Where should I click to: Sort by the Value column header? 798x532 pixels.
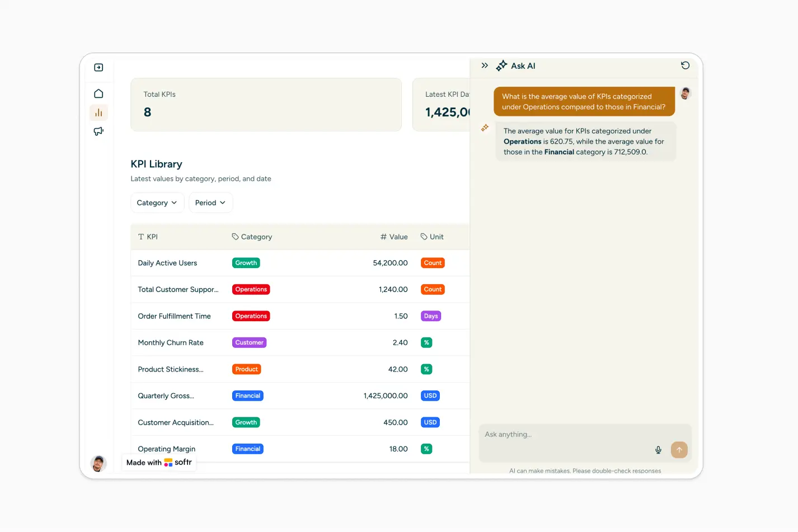point(394,237)
